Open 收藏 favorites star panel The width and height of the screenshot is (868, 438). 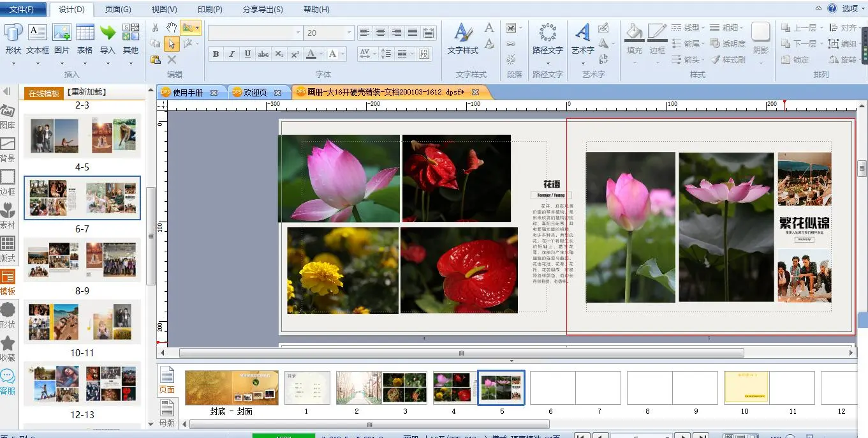click(8, 349)
